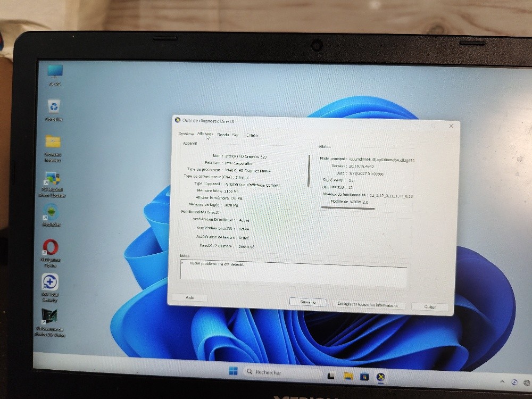Click the Afficher la mémoire 128 MB value
The width and height of the screenshot is (532, 399).
click(236, 198)
